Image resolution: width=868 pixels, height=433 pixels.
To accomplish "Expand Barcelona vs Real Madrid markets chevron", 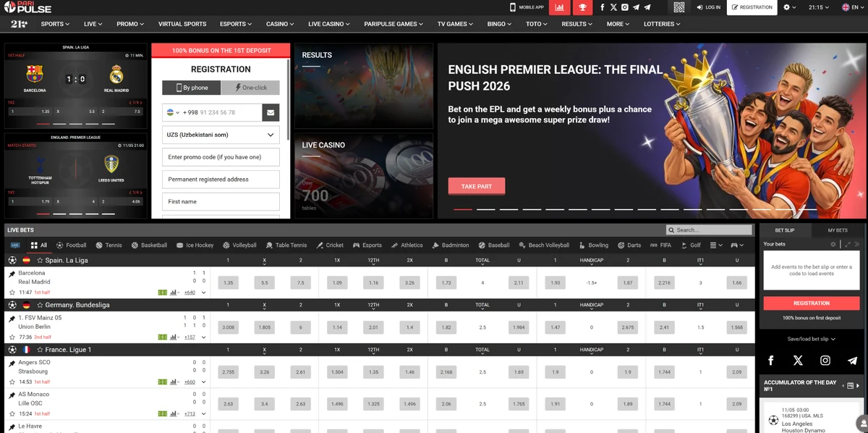I will click(x=204, y=293).
